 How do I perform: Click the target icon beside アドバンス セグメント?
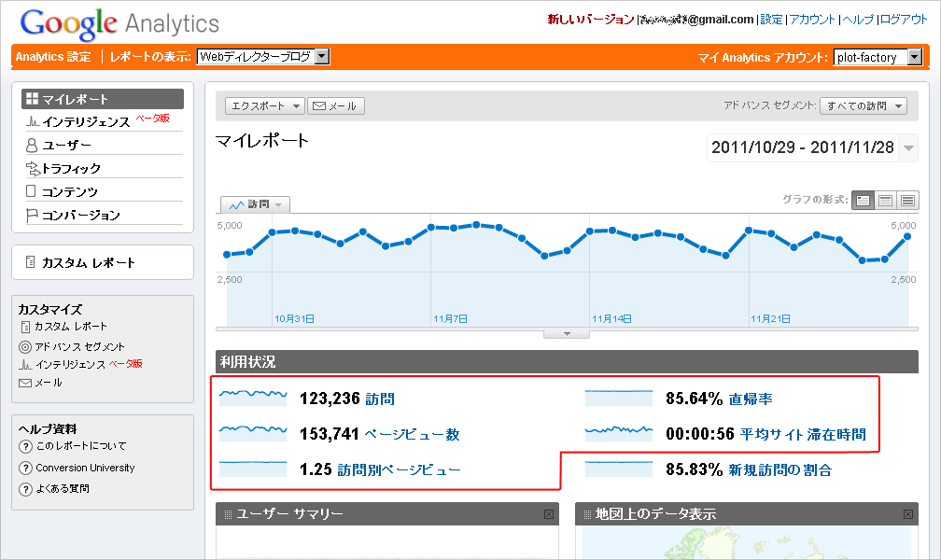24,347
